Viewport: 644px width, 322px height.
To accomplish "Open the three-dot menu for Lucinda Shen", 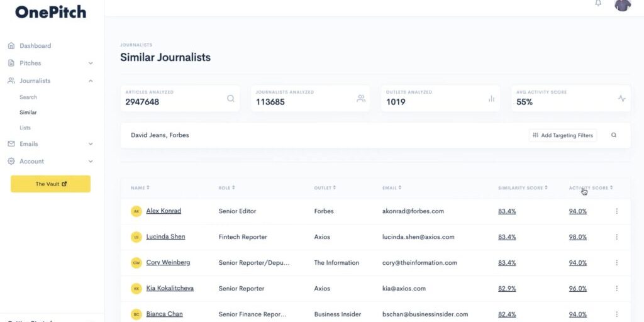I will 616,237.
